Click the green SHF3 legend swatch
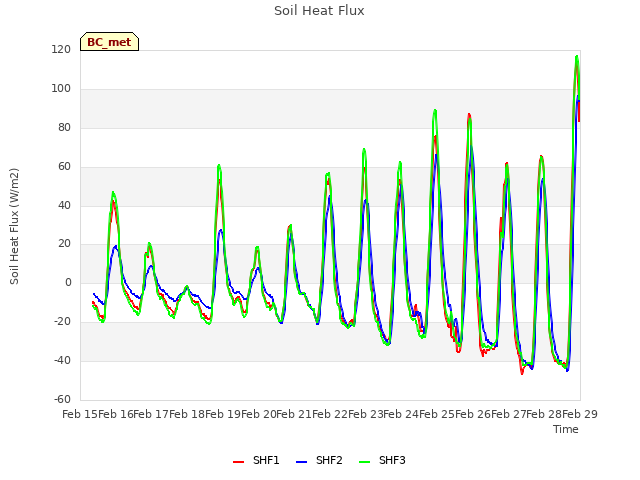This screenshot has width=640, height=480. (x=364, y=462)
